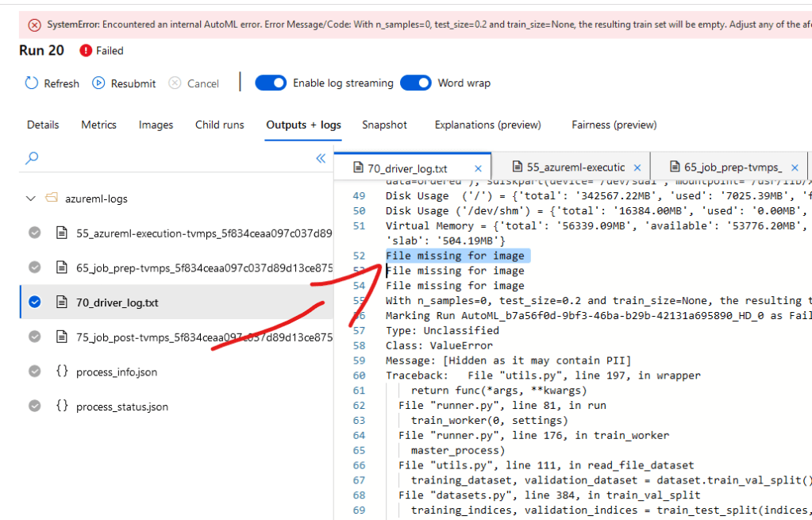
Task: Collapse the file tree sidebar with the double chevron
Action: (x=321, y=158)
